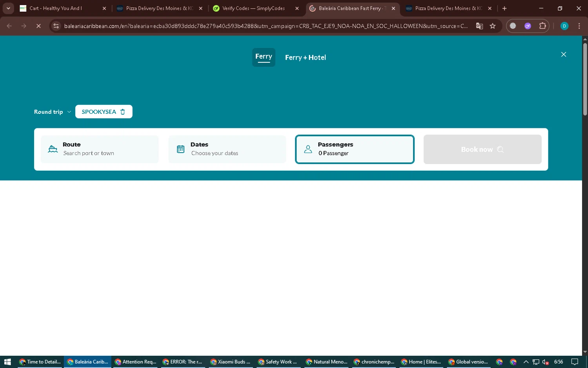This screenshot has width=588, height=368.
Task: Click the Book now button
Action: coord(482,149)
